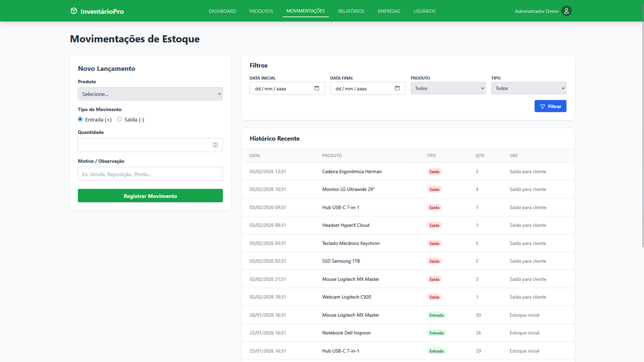Open the user avatar icon menu
The width and height of the screenshot is (644, 362).
[566, 11]
